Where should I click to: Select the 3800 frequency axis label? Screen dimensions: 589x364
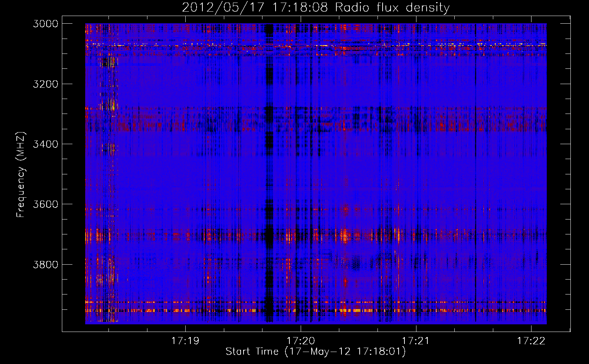(46, 265)
